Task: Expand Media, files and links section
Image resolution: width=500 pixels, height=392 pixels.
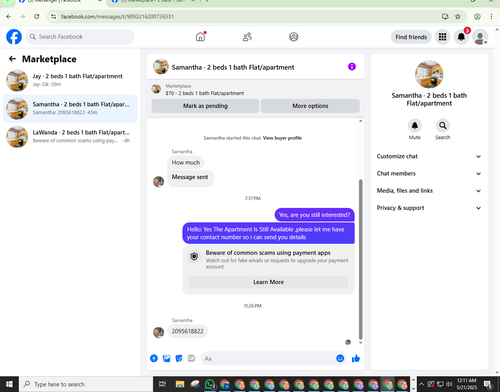Action: click(429, 191)
